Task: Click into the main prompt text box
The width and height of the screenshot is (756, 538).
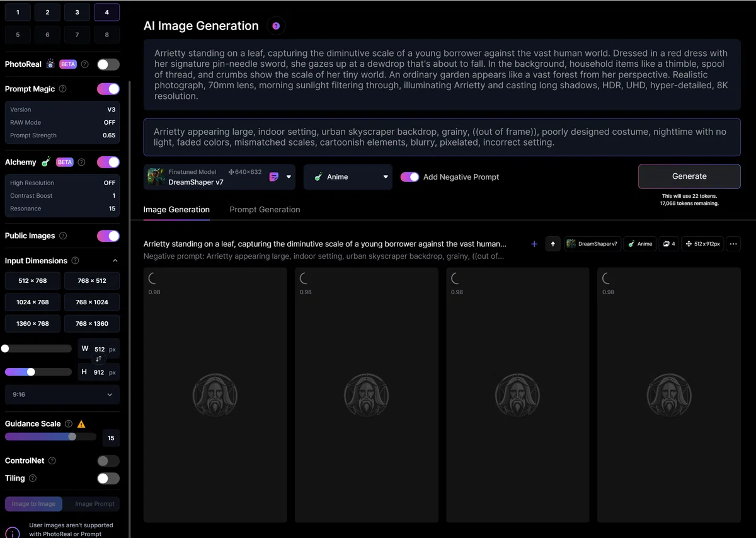Action: [x=442, y=75]
